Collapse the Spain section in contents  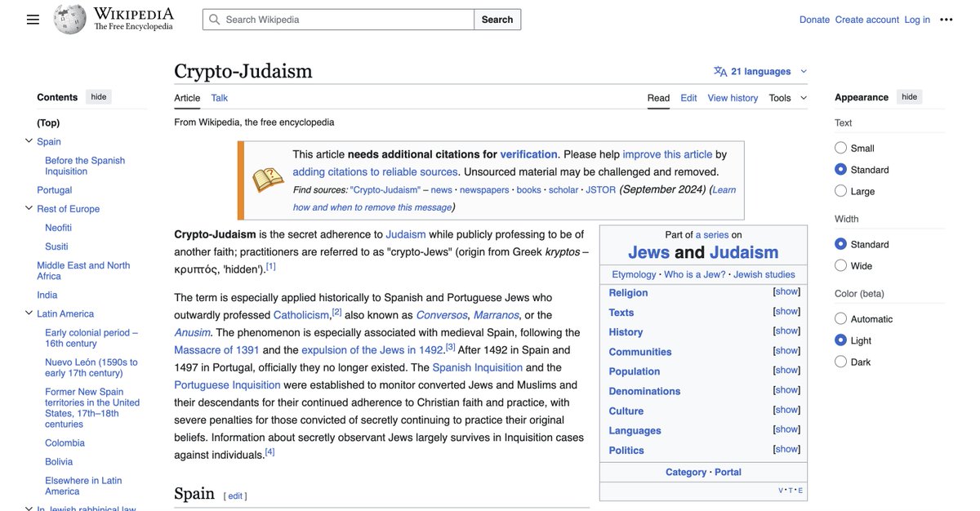tap(29, 141)
